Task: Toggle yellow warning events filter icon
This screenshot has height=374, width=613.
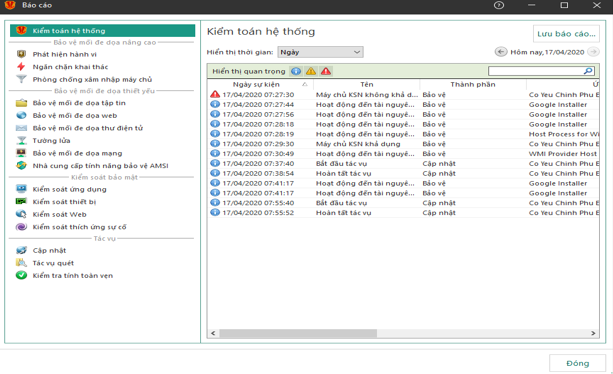Action: coord(311,71)
